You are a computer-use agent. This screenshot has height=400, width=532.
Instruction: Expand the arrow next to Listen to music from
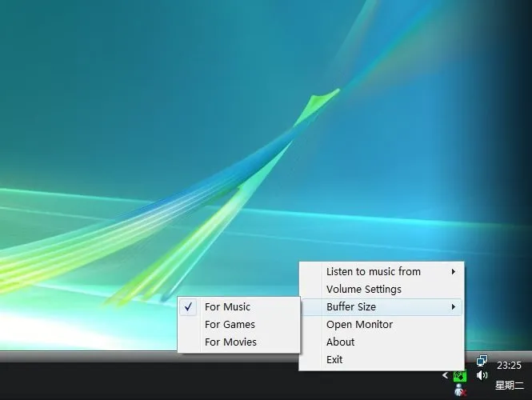[x=454, y=271]
